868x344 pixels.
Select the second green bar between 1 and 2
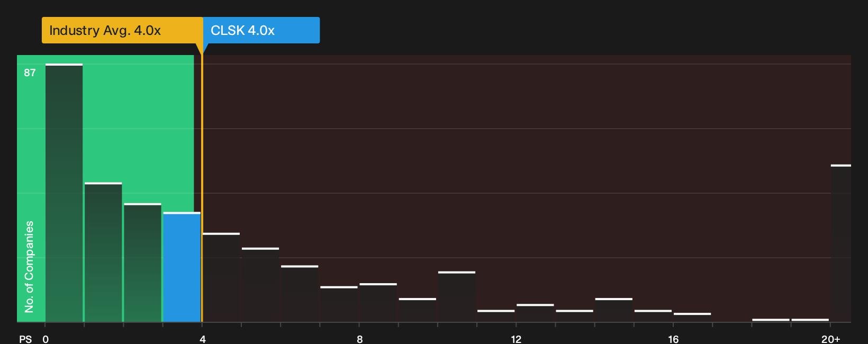pos(103,252)
